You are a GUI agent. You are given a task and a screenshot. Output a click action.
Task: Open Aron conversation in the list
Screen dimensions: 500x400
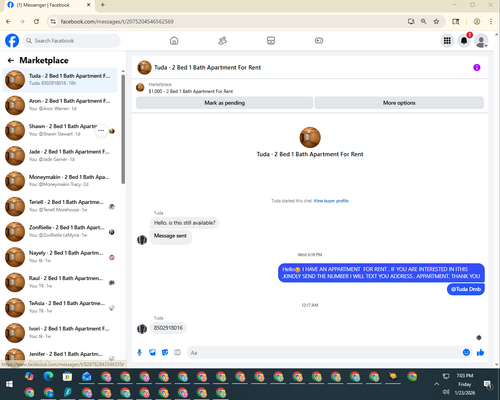click(x=60, y=105)
